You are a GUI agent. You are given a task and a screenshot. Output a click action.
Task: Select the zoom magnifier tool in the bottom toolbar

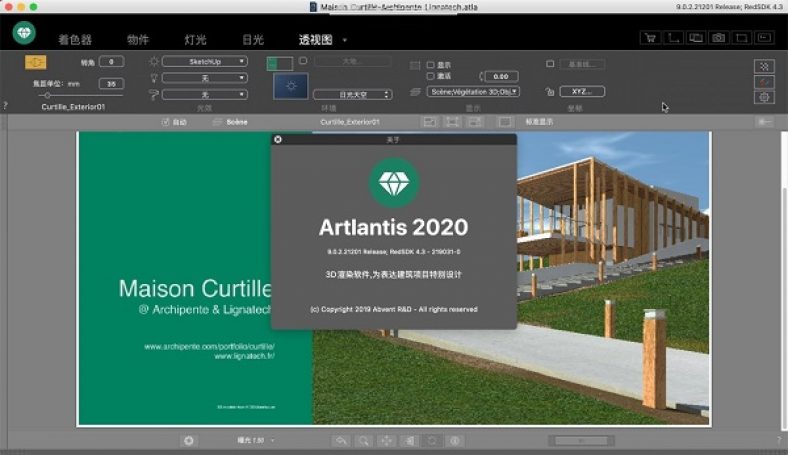pyautogui.click(x=364, y=440)
